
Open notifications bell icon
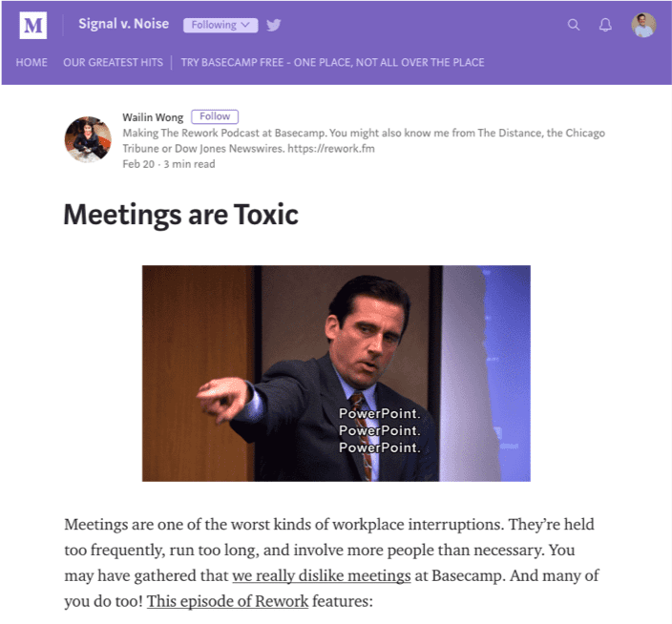605,25
